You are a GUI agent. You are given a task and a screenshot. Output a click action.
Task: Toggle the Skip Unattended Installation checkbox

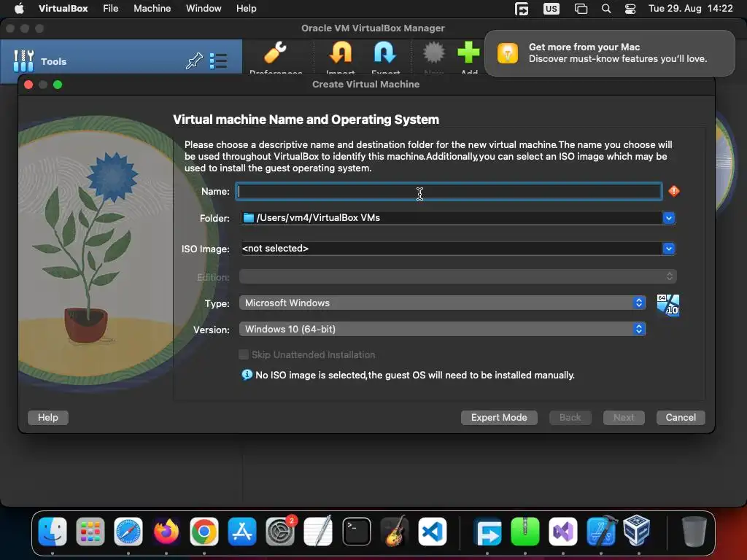[x=244, y=354]
